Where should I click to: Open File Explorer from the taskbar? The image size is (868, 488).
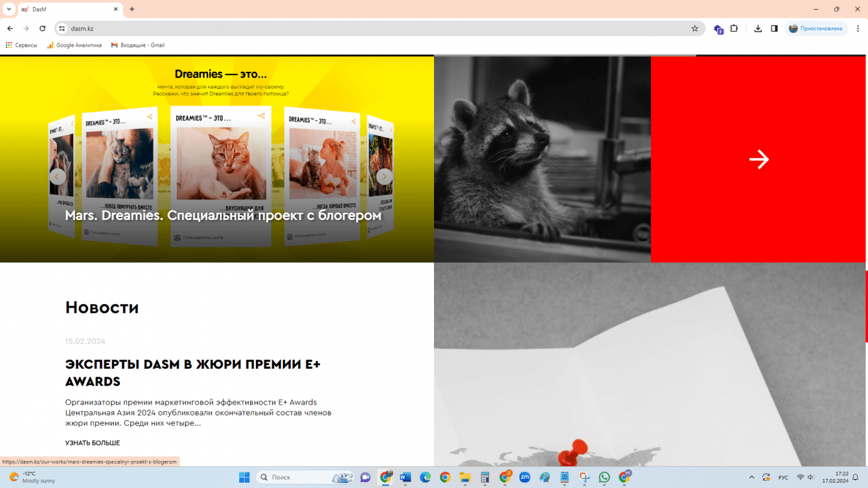coord(464,478)
